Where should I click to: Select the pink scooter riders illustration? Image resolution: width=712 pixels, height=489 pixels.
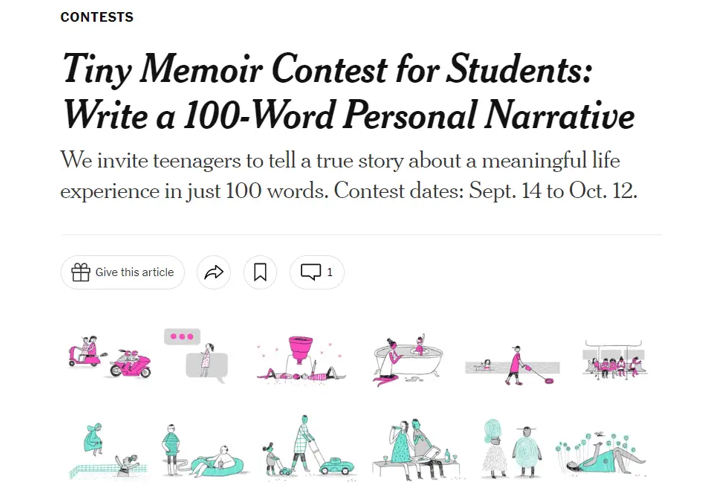(x=109, y=357)
